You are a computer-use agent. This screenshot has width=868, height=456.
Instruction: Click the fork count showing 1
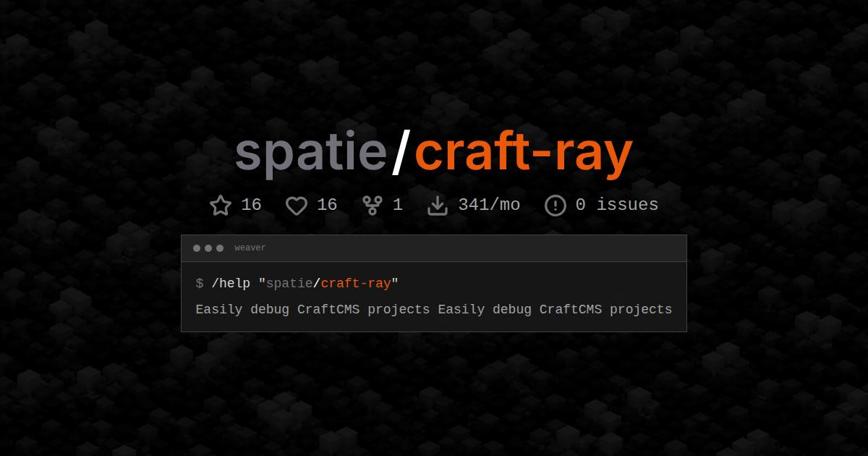(x=398, y=205)
